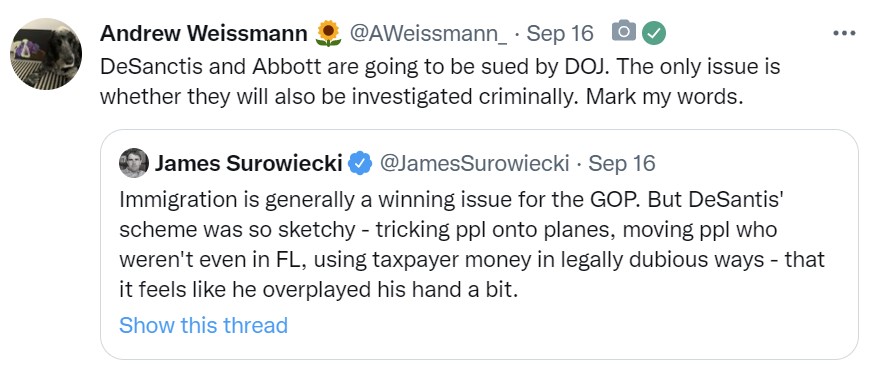
Task: Click the sunflower emoji after Weissmann's name
Action: 329,33
